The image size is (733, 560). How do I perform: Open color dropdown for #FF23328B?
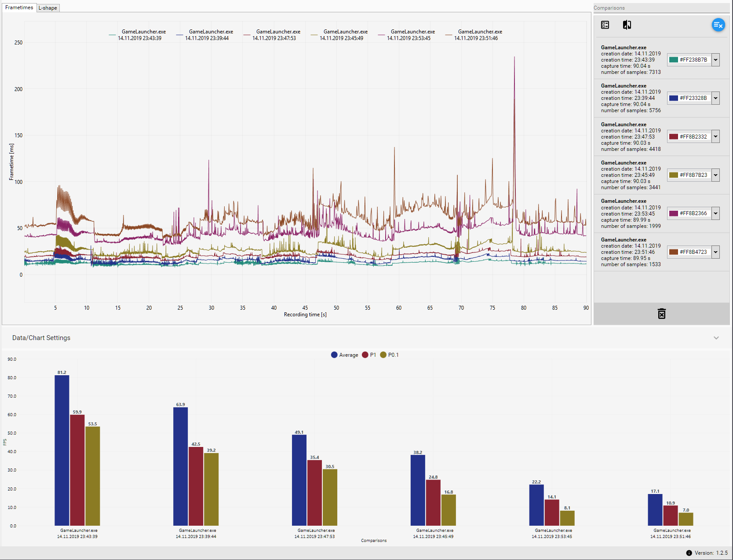point(716,98)
